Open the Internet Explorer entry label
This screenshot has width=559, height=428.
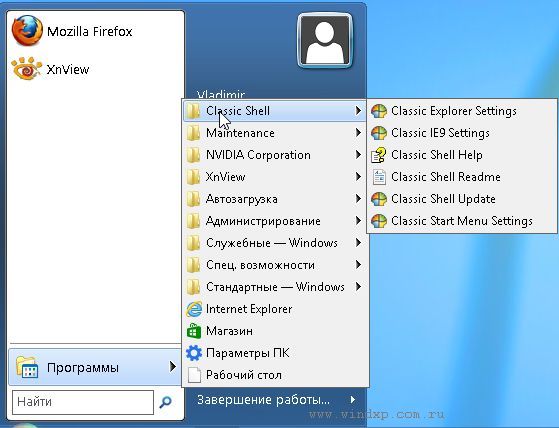point(249,309)
